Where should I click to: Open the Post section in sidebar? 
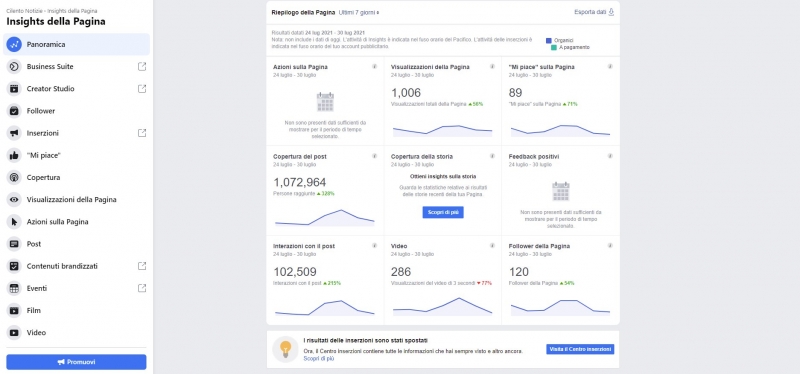click(77, 244)
